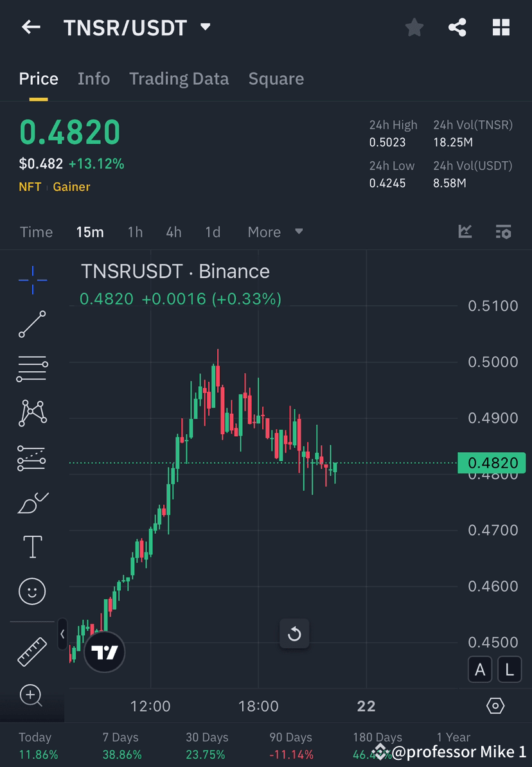The width and height of the screenshot is (532, 767).
Task: Enable logarithmic scale with the L button
Action: (509, 669)
